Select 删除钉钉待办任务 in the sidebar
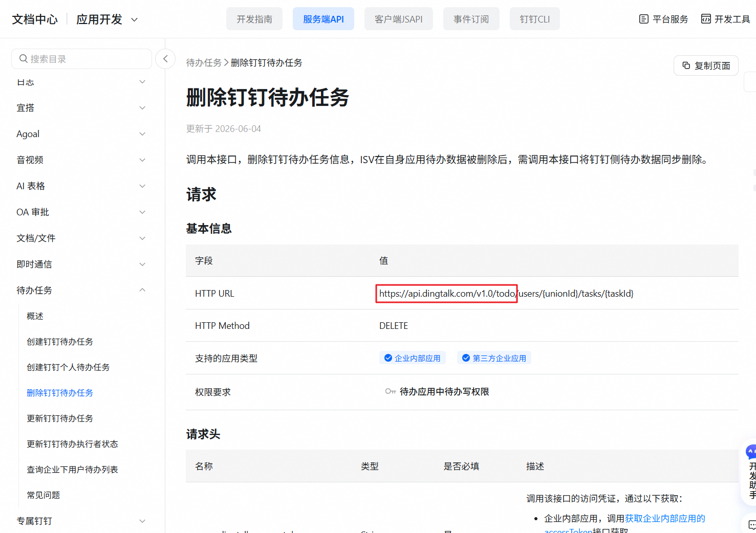756x533 pixels. pyautogui.click(x=60, y=393)
